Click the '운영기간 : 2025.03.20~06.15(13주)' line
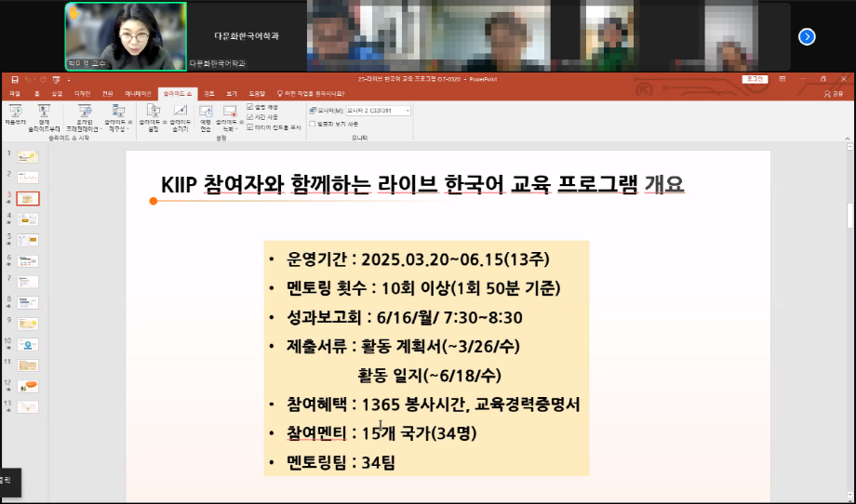 pyautogui.click(x=418, y=259)
